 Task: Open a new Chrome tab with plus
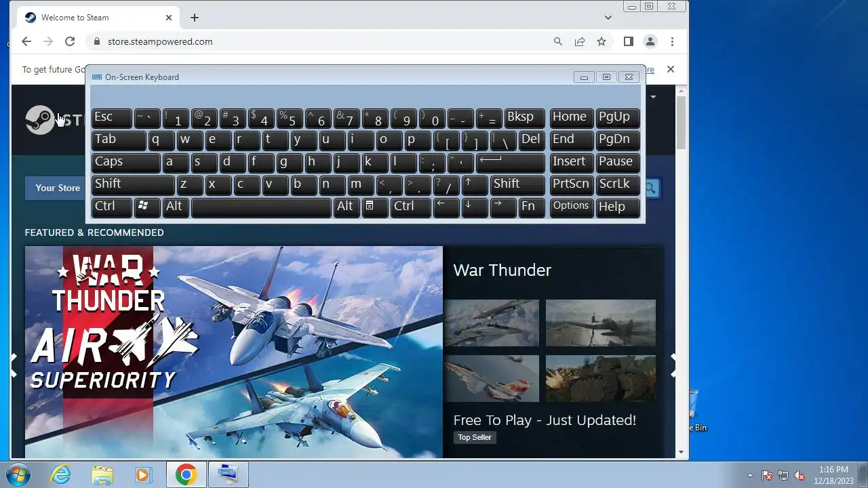(195, 18)
